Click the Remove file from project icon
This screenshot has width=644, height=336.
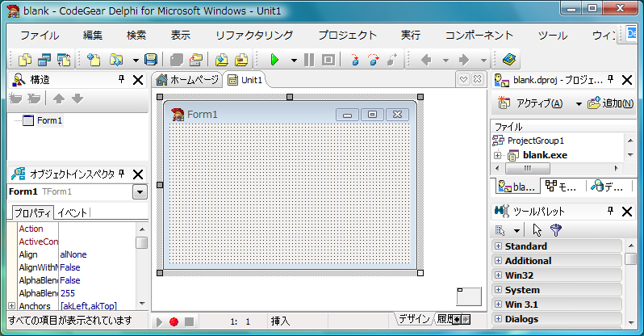[241, 60]
